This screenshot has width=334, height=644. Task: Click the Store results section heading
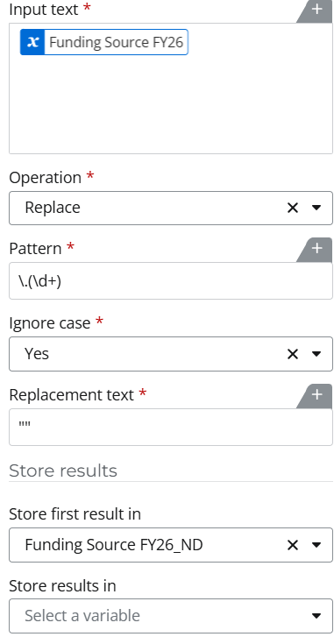click(63, 471)
